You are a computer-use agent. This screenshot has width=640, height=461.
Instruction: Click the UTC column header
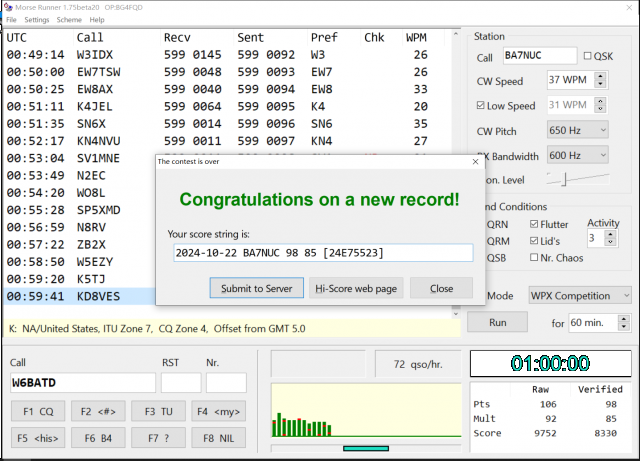tap(39, 38)
